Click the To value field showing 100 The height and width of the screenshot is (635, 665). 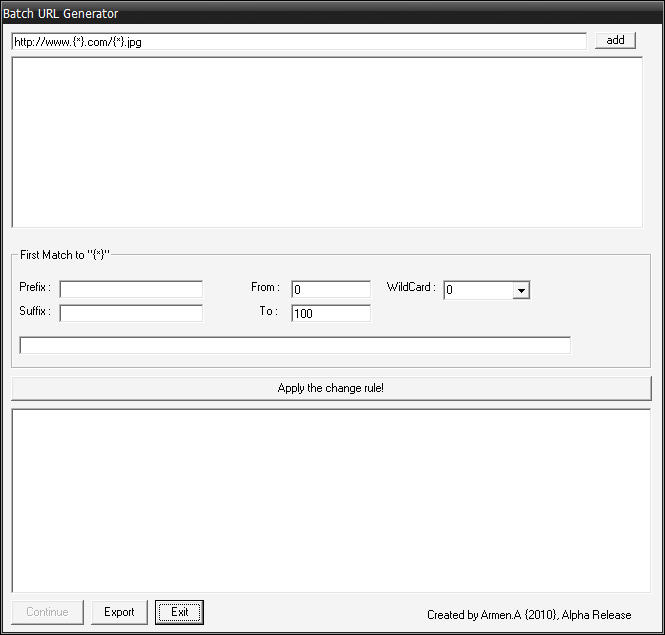tap(331, 313)
